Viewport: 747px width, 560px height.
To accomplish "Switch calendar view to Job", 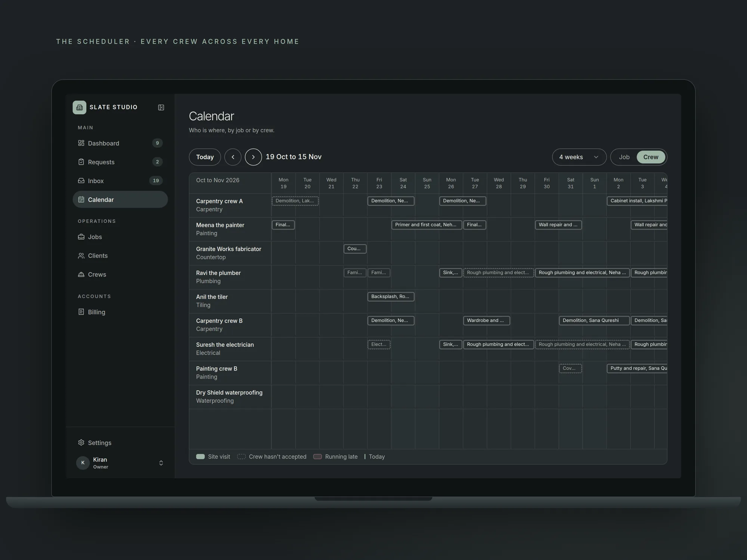I will (624, 157).
